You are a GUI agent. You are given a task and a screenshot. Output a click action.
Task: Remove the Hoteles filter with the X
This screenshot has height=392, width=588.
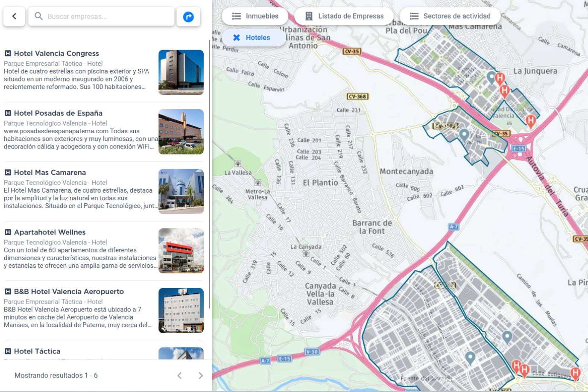[x=236, y=38]
